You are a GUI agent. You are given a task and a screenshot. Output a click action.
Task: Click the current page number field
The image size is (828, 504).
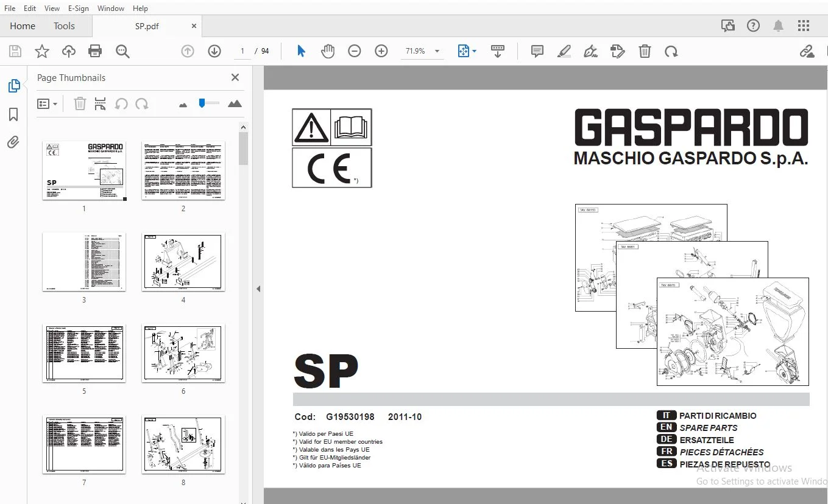click(x=242, y=51)
